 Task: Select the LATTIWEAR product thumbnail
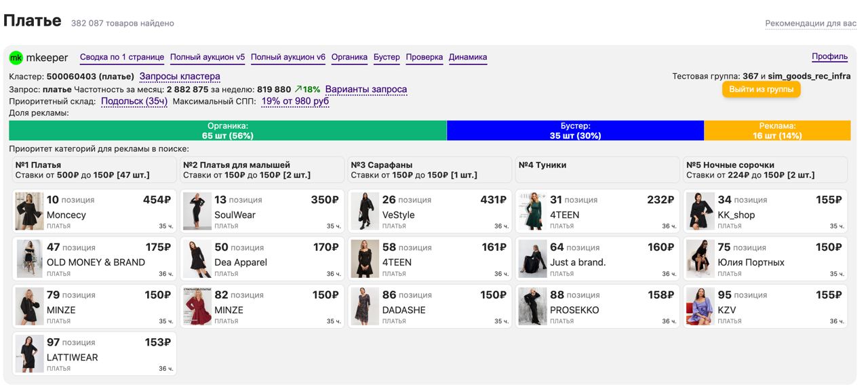[x=30, y=353]
